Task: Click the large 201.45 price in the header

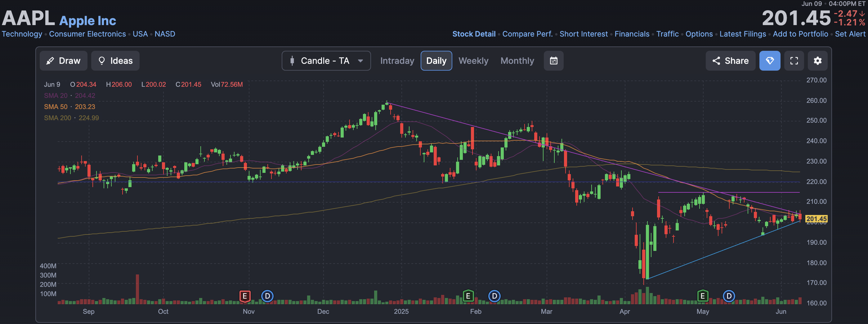Action: [796, 18]
